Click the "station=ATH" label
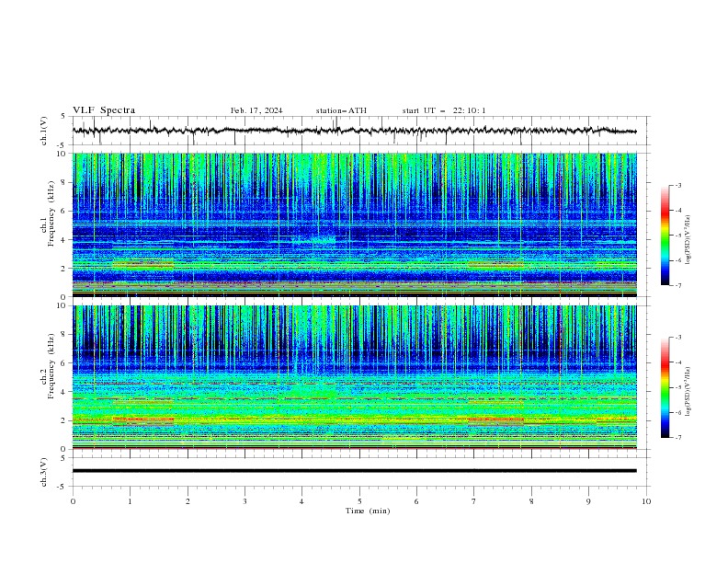This screenshot has height=563, width=728. [341, 110]
